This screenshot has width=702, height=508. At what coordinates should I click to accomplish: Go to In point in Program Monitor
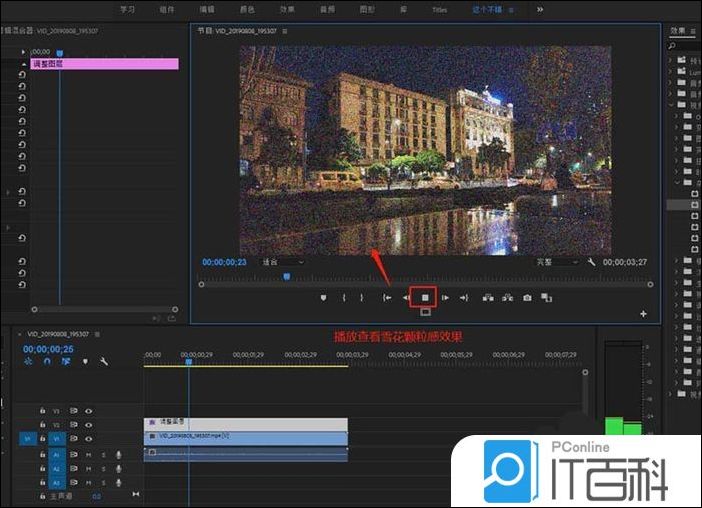click(x=386, y=297)
